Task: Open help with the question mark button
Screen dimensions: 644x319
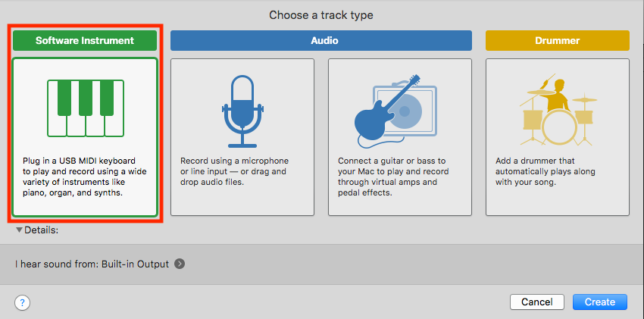Action: coord(22,303)
